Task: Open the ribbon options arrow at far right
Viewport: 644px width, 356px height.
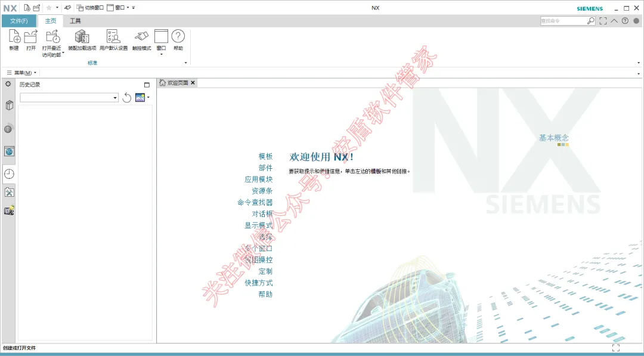Action: click(639, 63)
